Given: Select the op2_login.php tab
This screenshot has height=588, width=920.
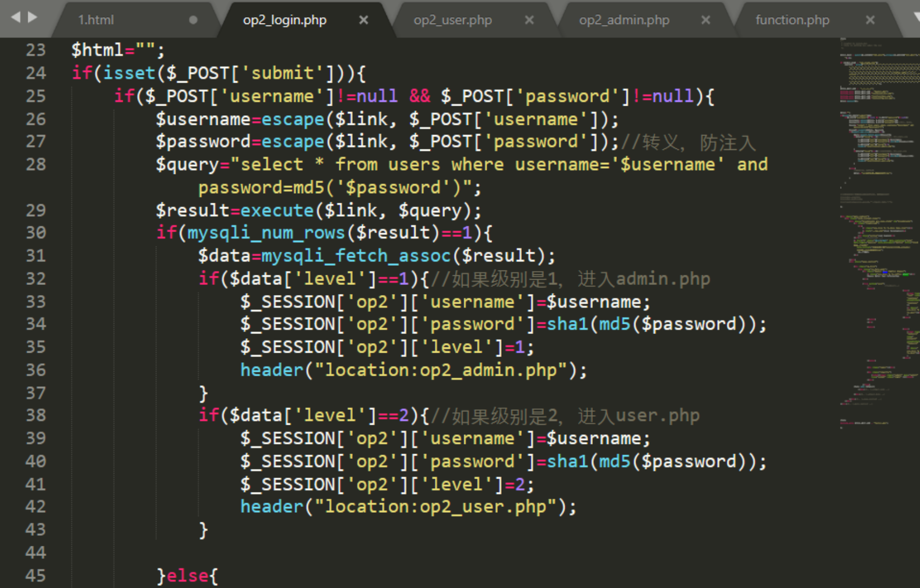Looking at the screenshot, I should coord(284,20).
